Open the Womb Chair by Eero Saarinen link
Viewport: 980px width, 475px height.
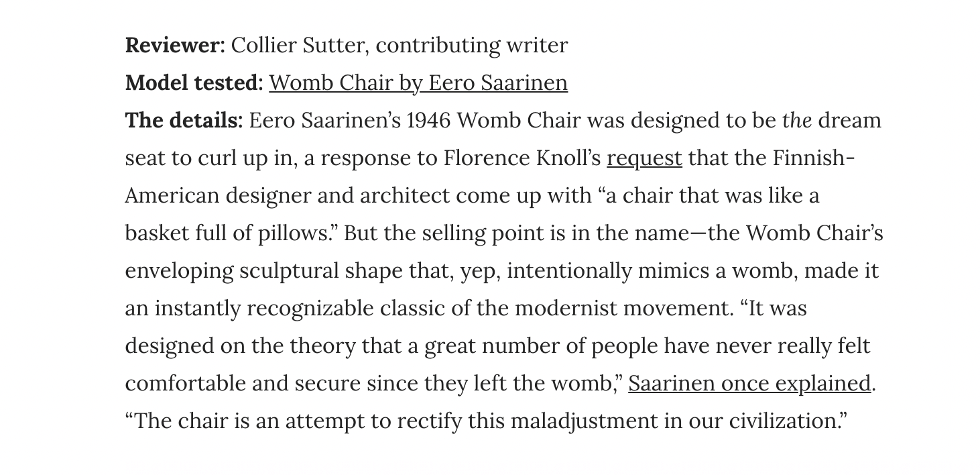point(418,83)
